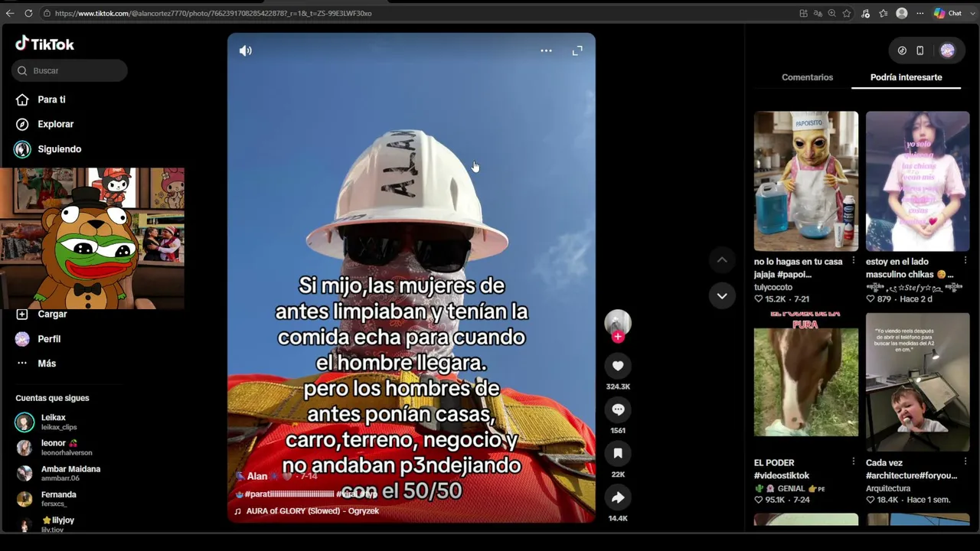The height and width of the screenshot is (551, 980).
Task: Open the translate page icon
Action: tap(818, 13)
